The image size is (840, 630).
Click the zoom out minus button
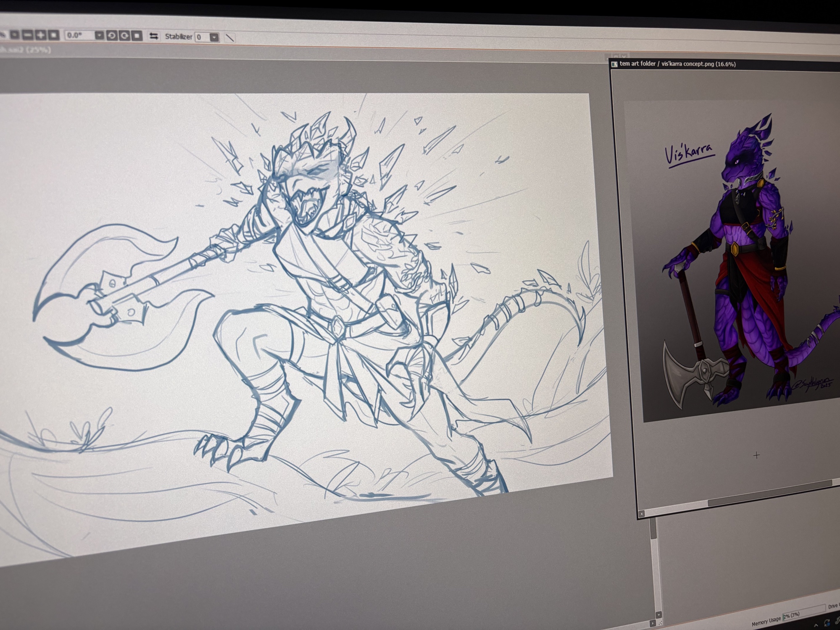28,35
